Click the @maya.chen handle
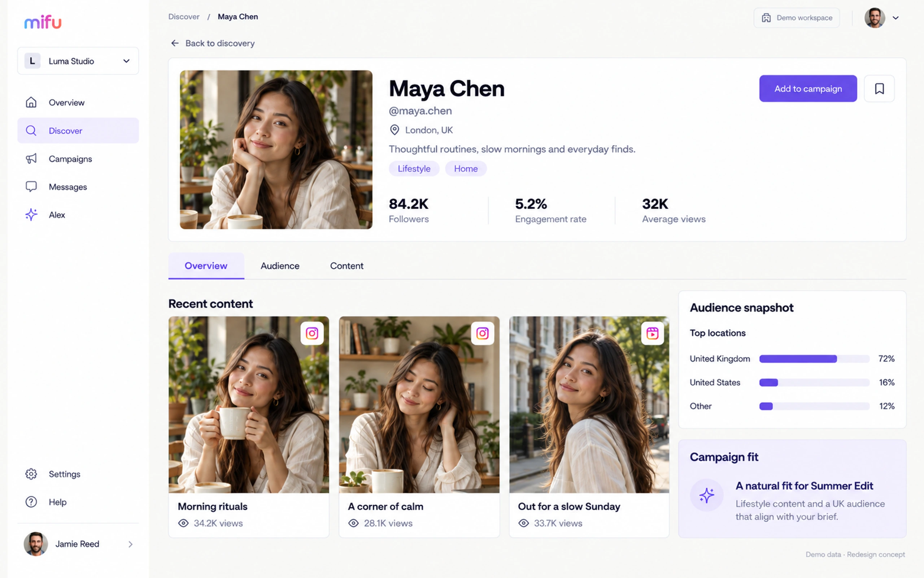 tap(420, 111)
